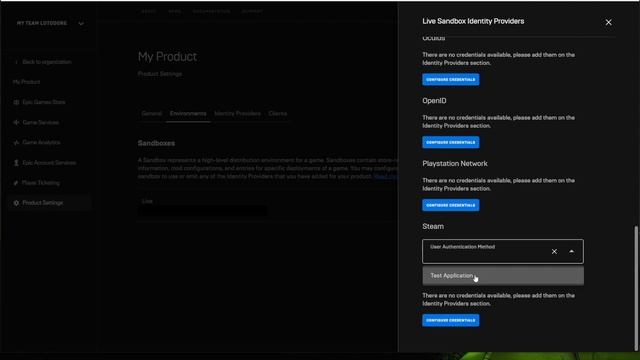Open the Support link in the top navigation
This screenshot has height=360, width=640.
tap(252, 11)
